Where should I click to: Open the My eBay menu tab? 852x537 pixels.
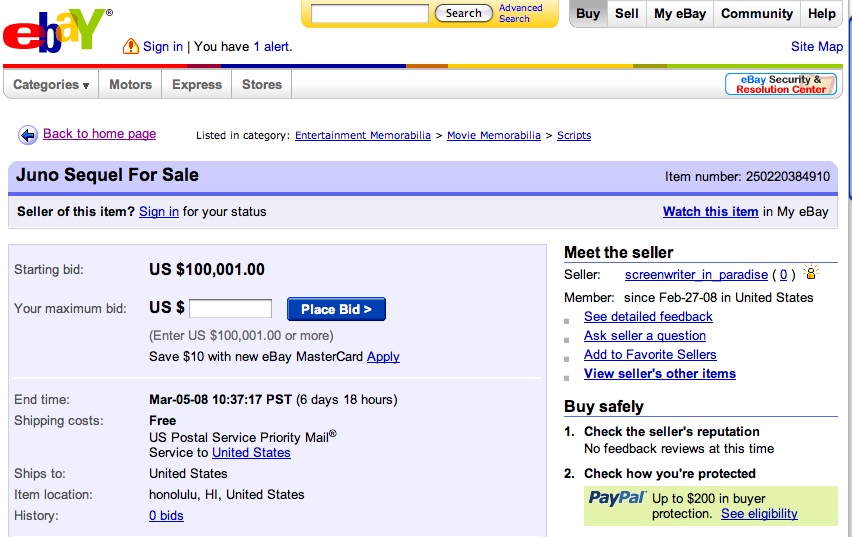[x=680, y=14]
